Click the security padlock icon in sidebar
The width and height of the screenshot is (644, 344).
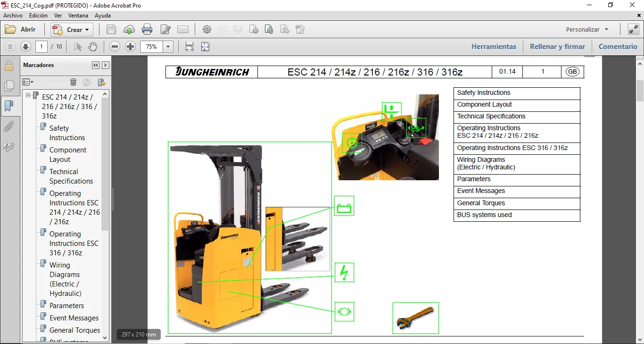(9, 65)
